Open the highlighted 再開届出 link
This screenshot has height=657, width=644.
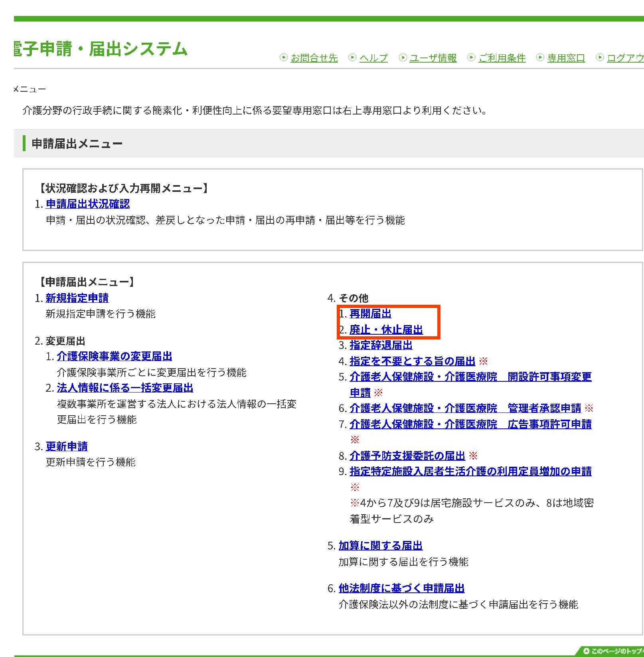click(x=369, y=314)
